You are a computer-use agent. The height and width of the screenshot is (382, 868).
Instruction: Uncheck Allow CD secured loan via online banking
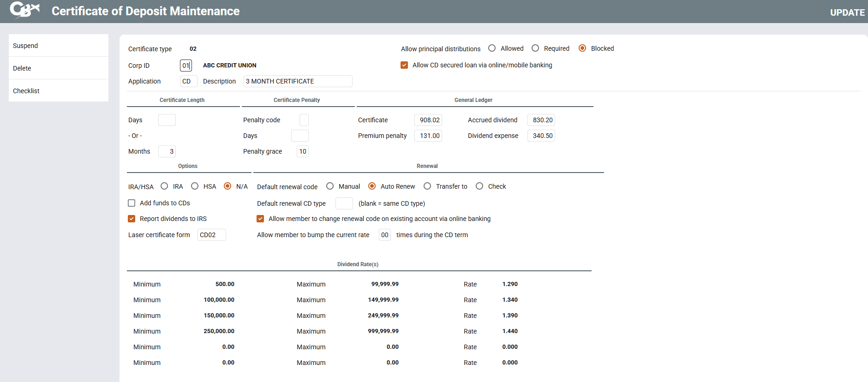click(404, 65)
